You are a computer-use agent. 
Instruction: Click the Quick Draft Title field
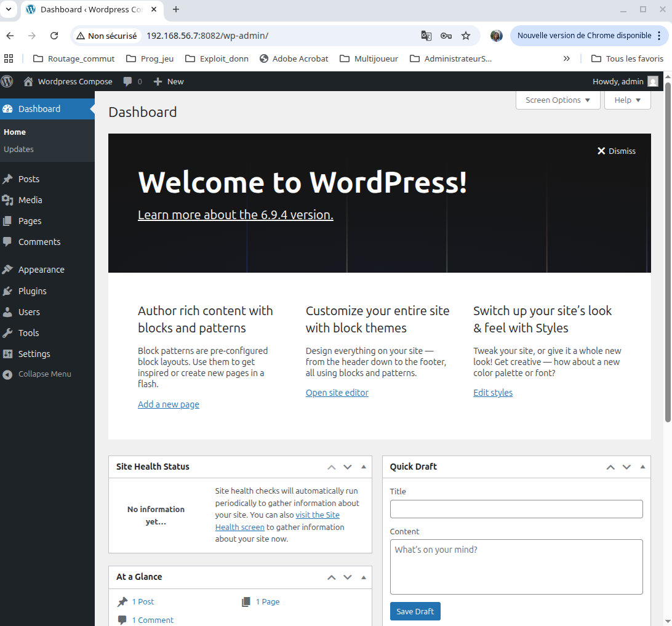click(516, 509)
